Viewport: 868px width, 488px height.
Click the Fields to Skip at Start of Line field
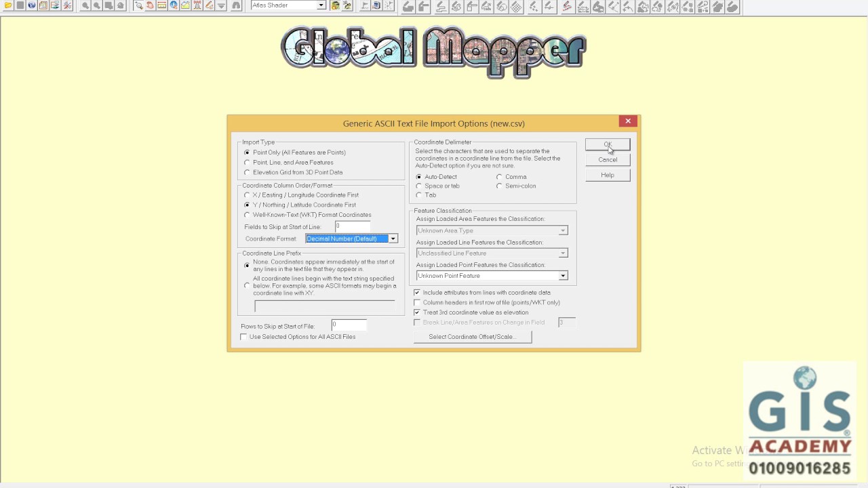pos(353,226)
